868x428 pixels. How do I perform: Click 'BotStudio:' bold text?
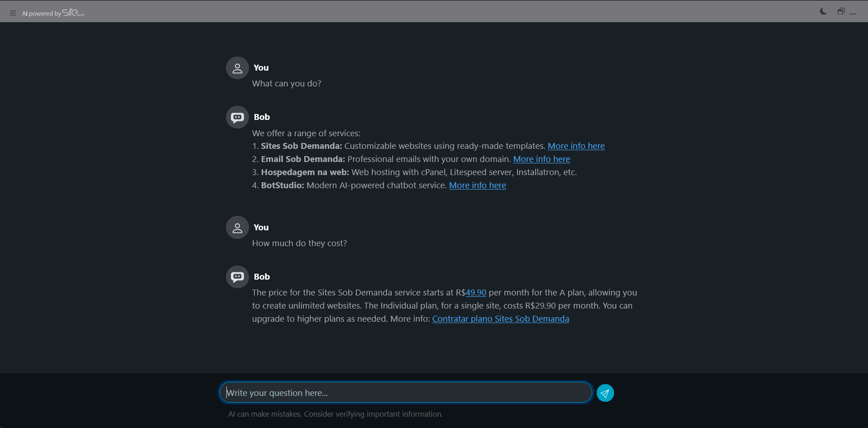(x=283, y=185)
